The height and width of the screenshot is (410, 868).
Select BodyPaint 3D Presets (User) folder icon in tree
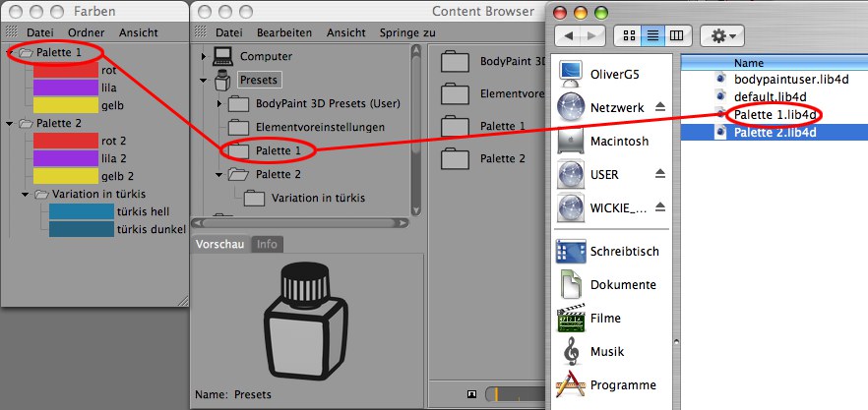click(238, 103)
